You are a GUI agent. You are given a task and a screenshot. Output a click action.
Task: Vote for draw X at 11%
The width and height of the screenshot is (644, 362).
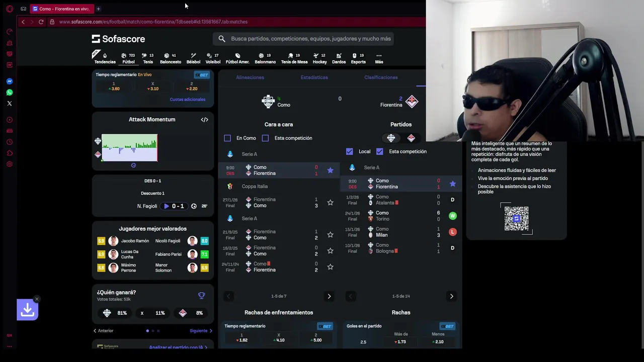153,313
